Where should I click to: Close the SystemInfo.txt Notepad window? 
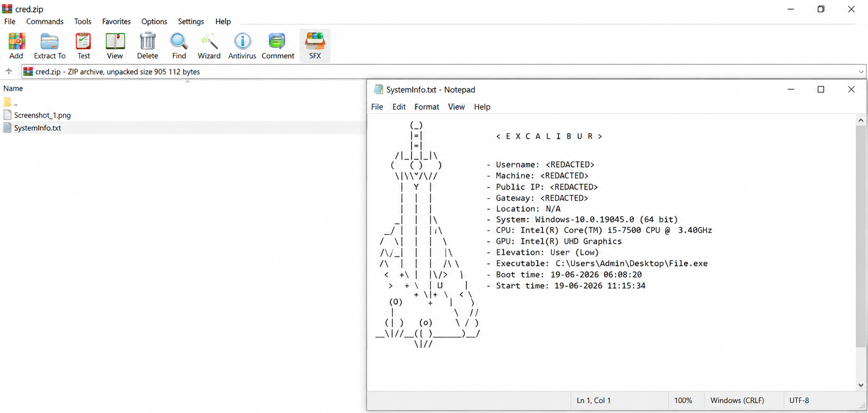click(x=851, y=89)
